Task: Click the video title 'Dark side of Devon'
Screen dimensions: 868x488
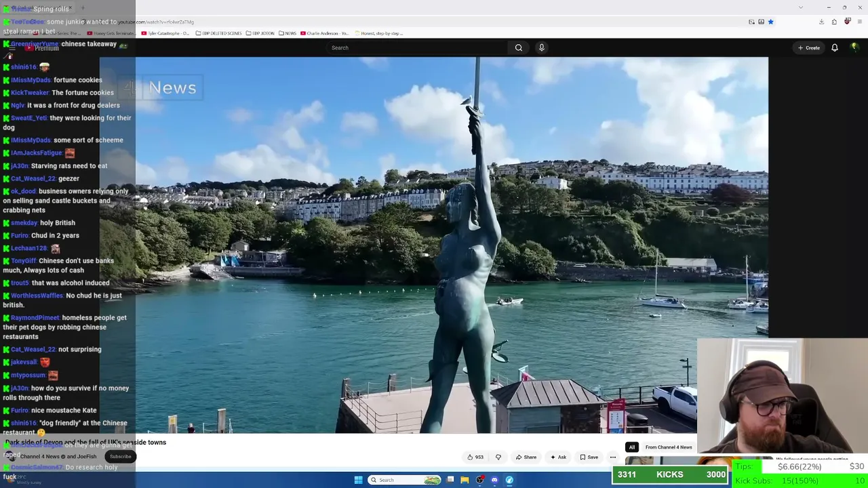Action: 85,443
